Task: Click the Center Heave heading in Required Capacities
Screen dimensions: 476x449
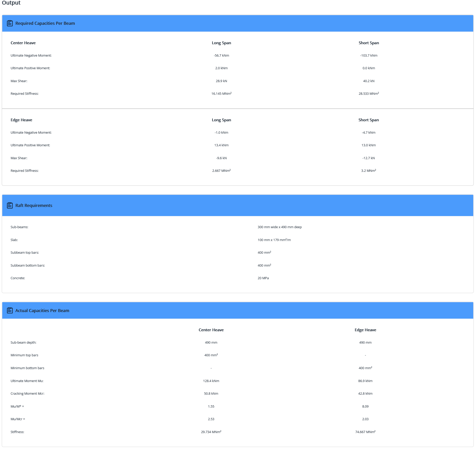Action: pos(23,43)
